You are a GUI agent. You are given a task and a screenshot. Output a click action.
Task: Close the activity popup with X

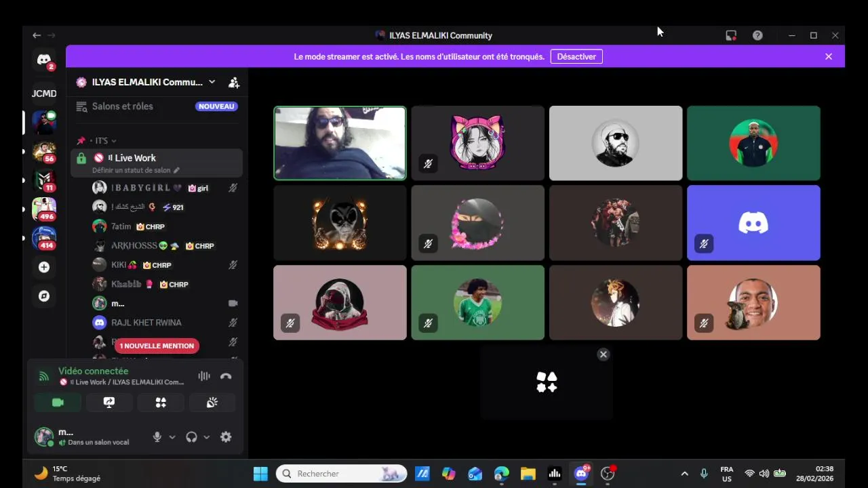[x=604, y=354]
